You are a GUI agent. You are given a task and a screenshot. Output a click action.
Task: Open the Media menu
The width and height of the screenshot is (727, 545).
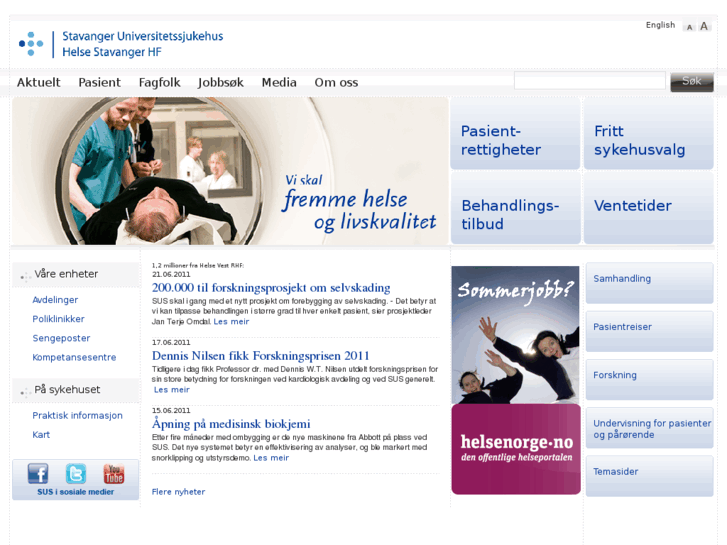pos(279,83)
